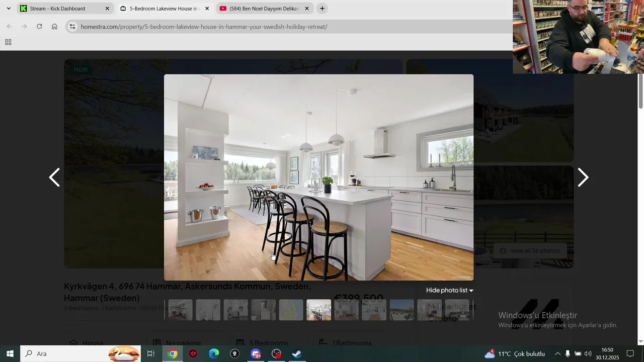Open Chrome tab search chevron
This screenshot has height=362, width=644.
click(9, 9)
